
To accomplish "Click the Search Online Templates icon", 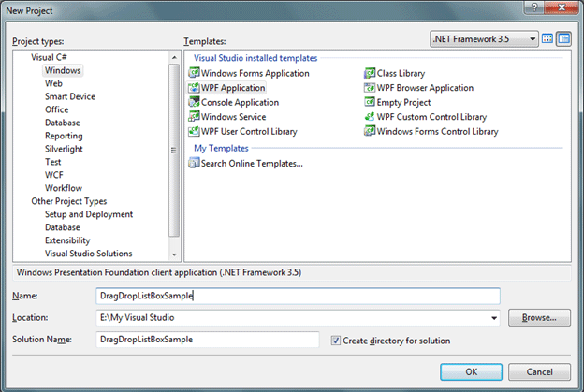I will pyautogui.click(x=194, y=163).
